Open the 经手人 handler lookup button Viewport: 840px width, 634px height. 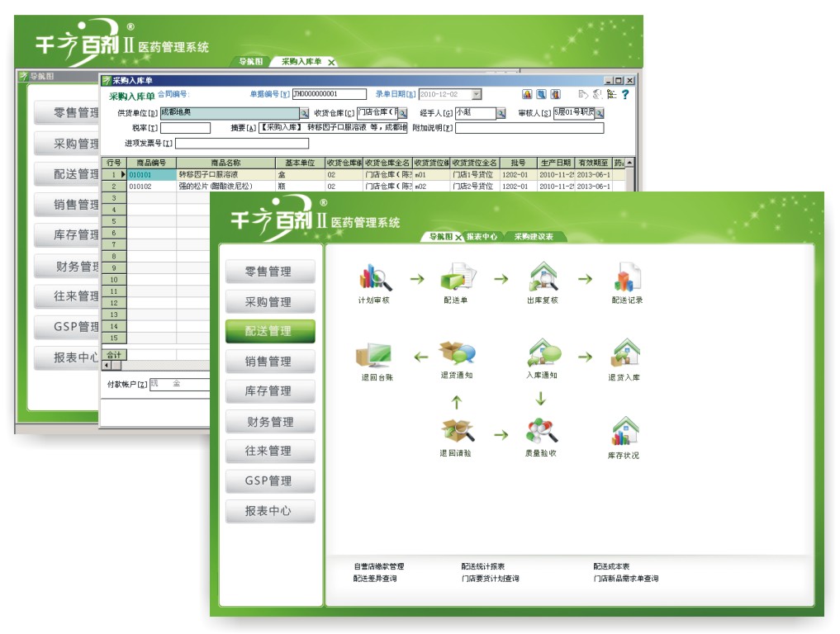click(x=501, y=113)
